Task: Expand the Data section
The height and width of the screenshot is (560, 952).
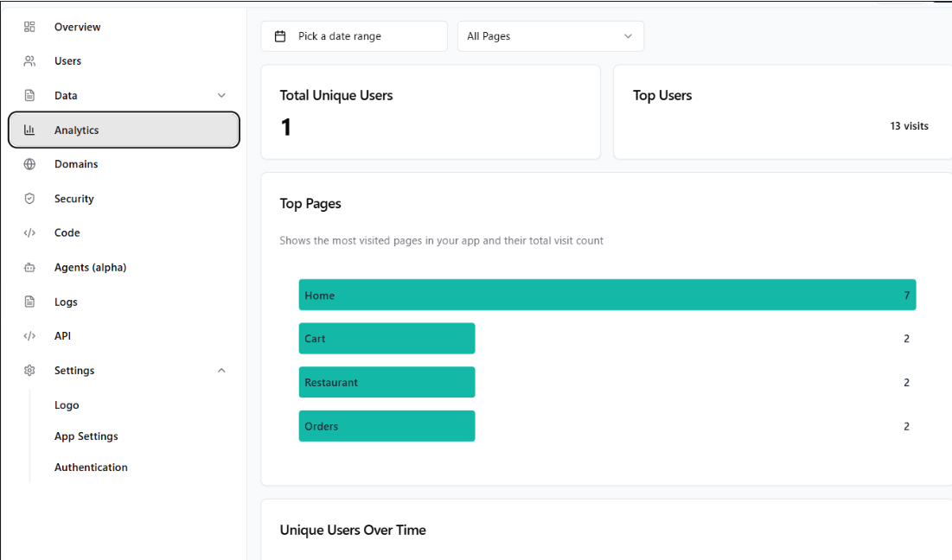Action: [221, 95]
